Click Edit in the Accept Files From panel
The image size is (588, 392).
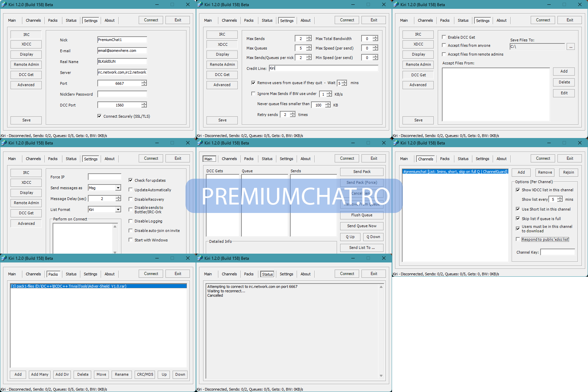point(564,93)
